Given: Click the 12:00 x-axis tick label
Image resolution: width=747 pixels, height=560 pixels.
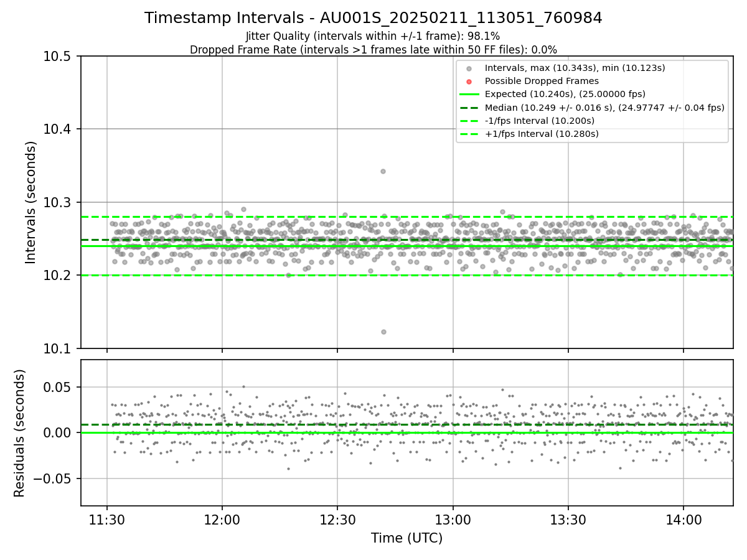Looking at the screenshot, I should coord(222,519).
